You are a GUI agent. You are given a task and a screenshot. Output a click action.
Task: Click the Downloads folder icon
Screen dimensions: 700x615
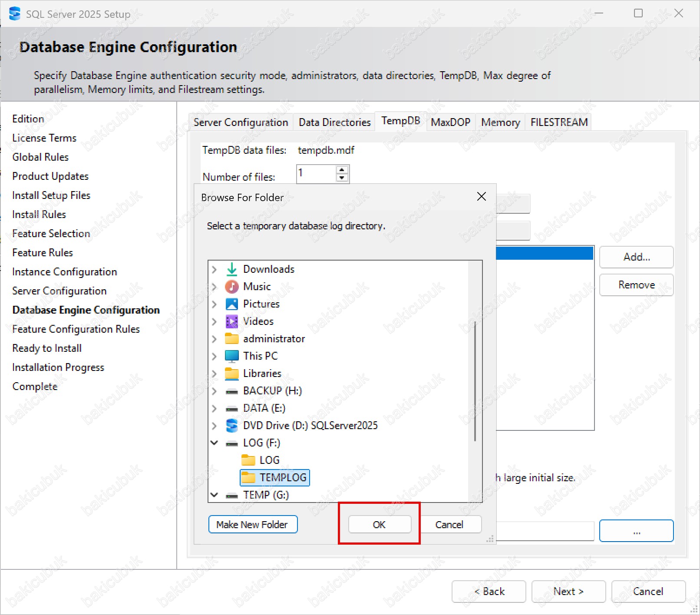(232, 269)
